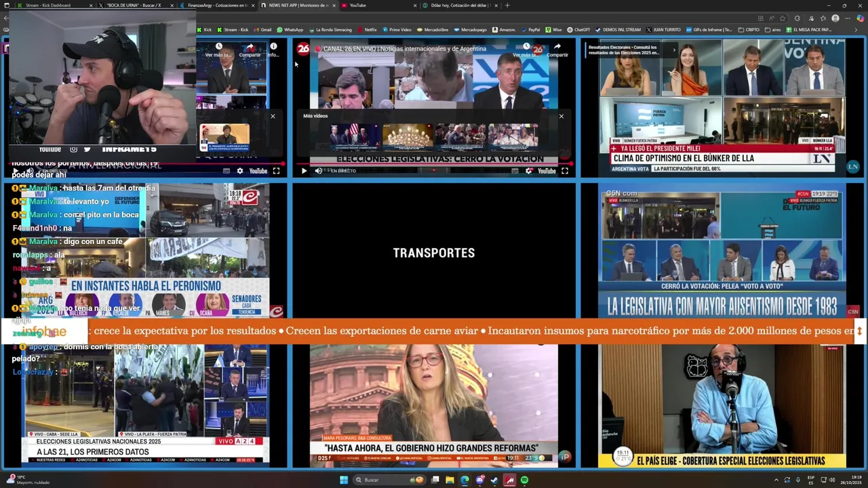Switch to YouTube browser tab
Screen dimensions: 868x488
click(377, 5)
